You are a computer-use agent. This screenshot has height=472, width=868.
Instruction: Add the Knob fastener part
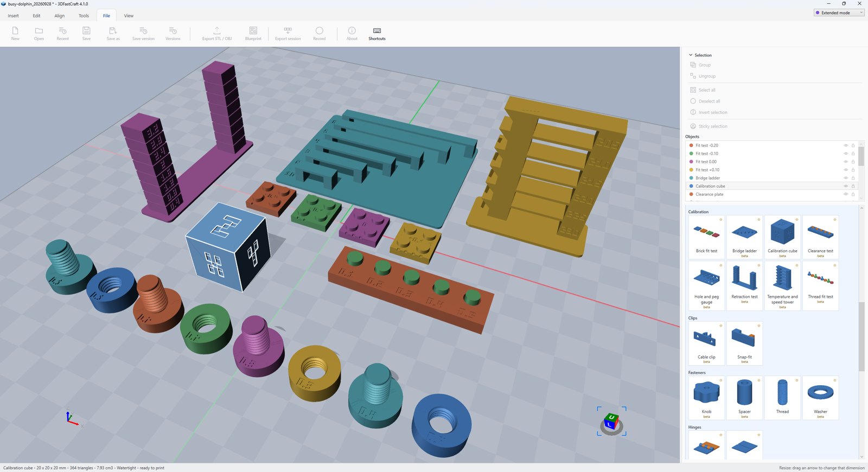pyautogui.click(x=706, y=398)
